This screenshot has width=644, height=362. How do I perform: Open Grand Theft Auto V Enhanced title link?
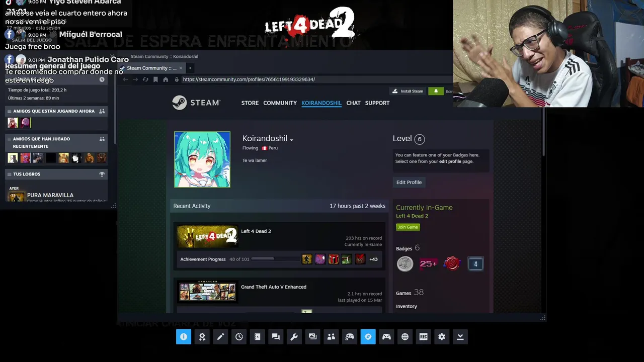274,287
